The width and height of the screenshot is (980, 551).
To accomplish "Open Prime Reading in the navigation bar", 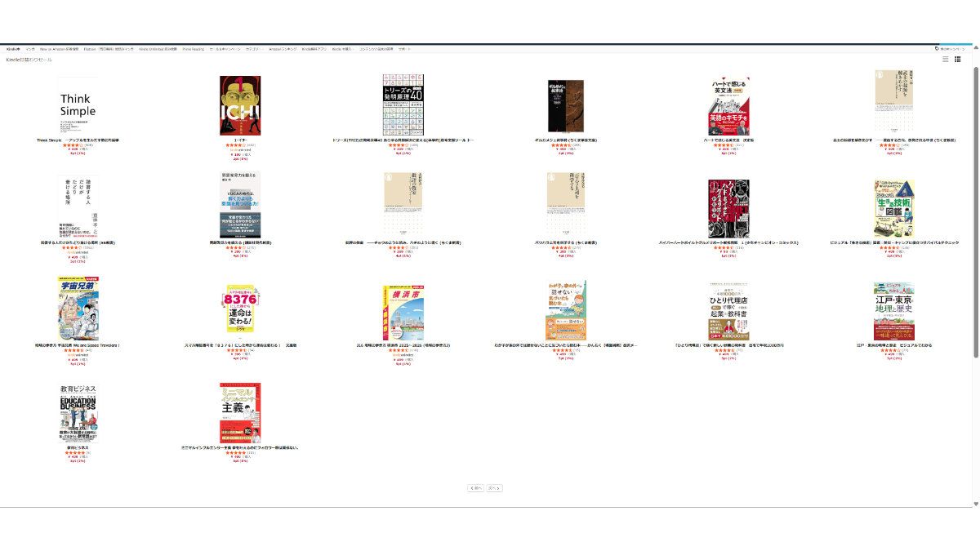I will point(194,49).
